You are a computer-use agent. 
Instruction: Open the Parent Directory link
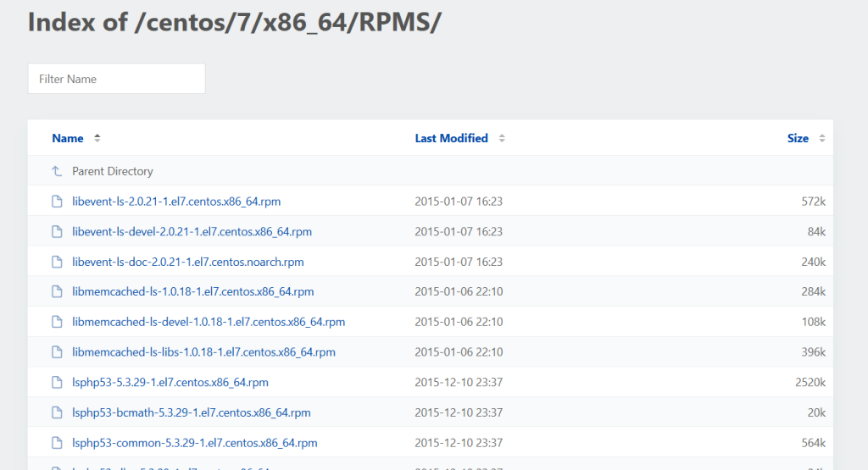click(112, 171)
